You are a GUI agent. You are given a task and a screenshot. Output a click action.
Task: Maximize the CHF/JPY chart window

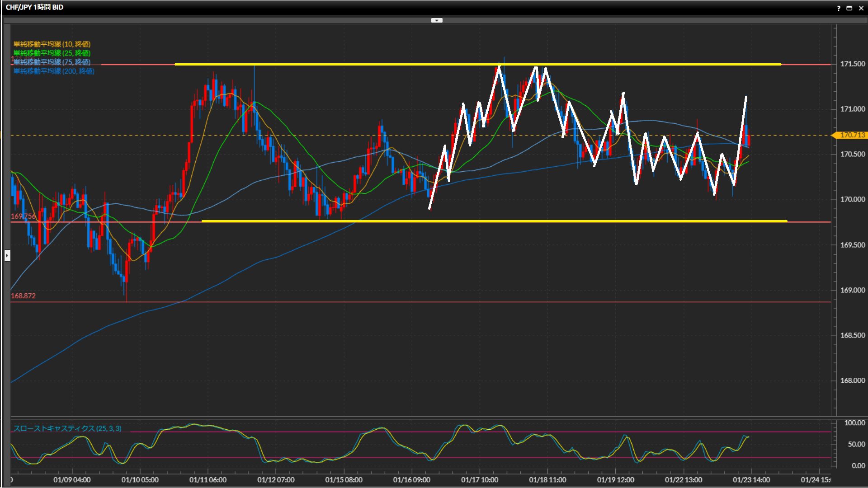coord(849,8)
